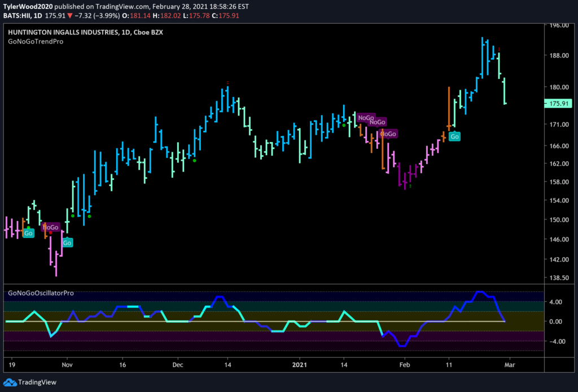This screenshot has width=578, height=392.
Task: Click the red down-arrow beside 175.91 in header
Action: pyautogui.click(x=69, y=16)
